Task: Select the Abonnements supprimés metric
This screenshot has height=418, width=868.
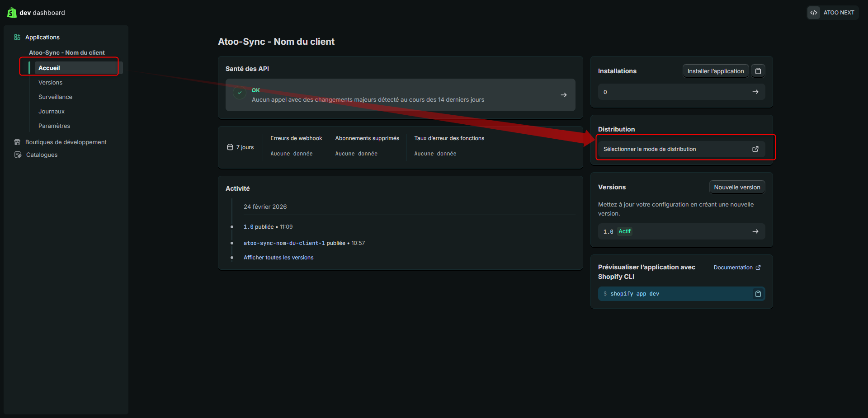Action: tap(367, 146)
